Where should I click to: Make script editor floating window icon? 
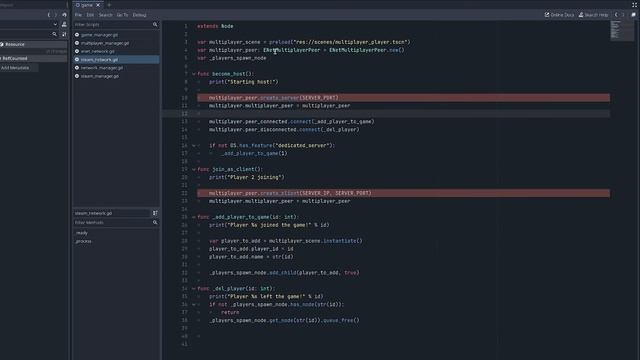tap(633, 15)
